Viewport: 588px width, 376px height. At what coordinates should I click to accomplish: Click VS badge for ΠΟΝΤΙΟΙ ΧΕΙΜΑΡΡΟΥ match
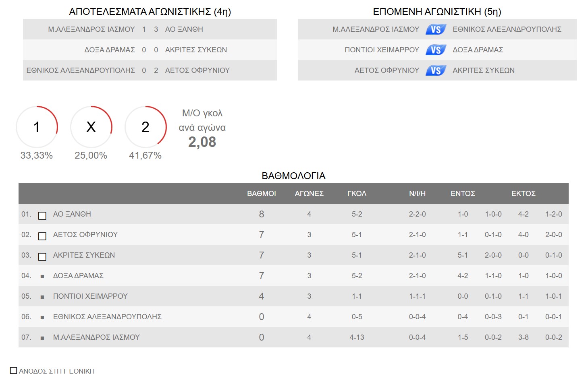click(436, 50)
